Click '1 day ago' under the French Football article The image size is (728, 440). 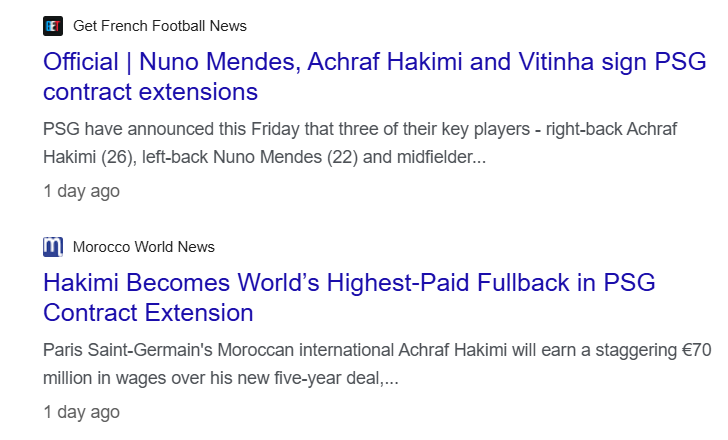tap(82, 191)
